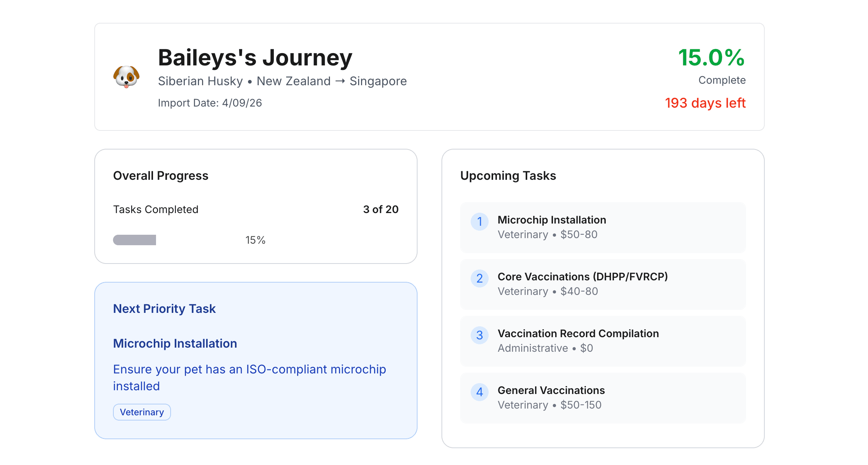Click the Veterinary category tag

142,412
